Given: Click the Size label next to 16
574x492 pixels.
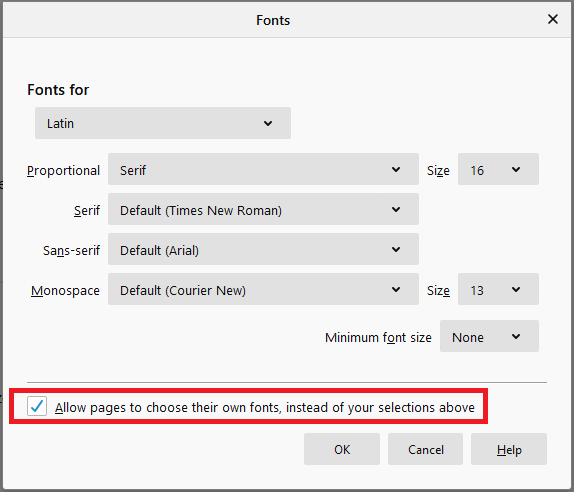Looking at the screenshot, I should click(438, 171).
